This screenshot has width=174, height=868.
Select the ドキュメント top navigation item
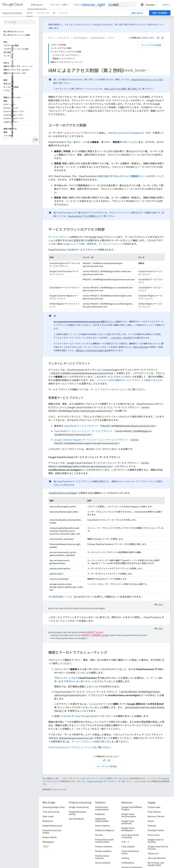point(37,5)
